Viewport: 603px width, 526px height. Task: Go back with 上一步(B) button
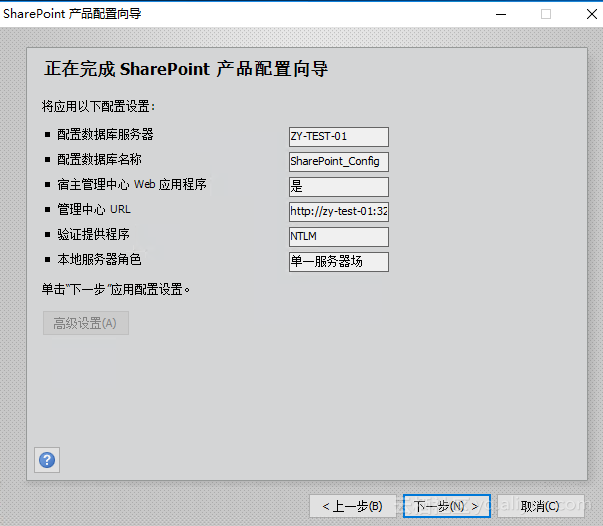point(353,506)
